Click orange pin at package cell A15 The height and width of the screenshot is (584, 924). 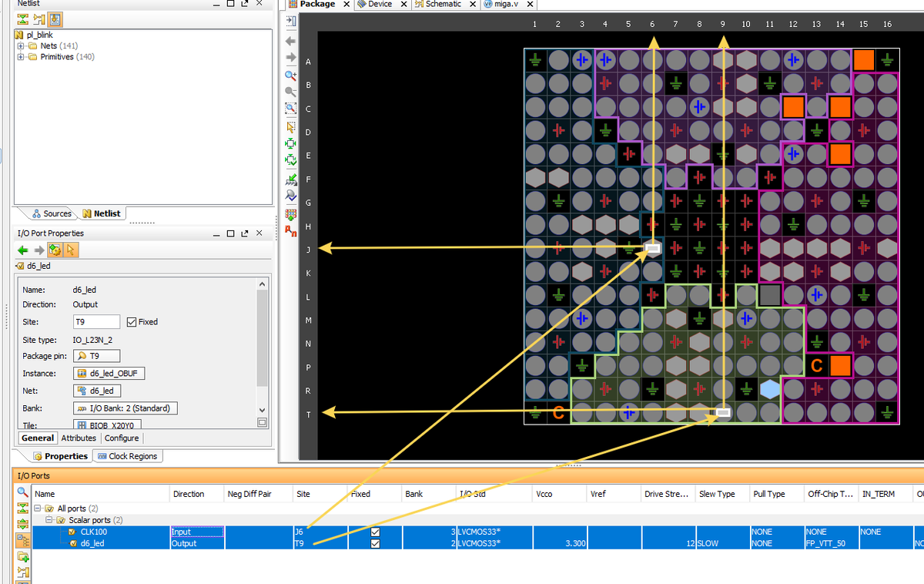click(x=863, y=59)
